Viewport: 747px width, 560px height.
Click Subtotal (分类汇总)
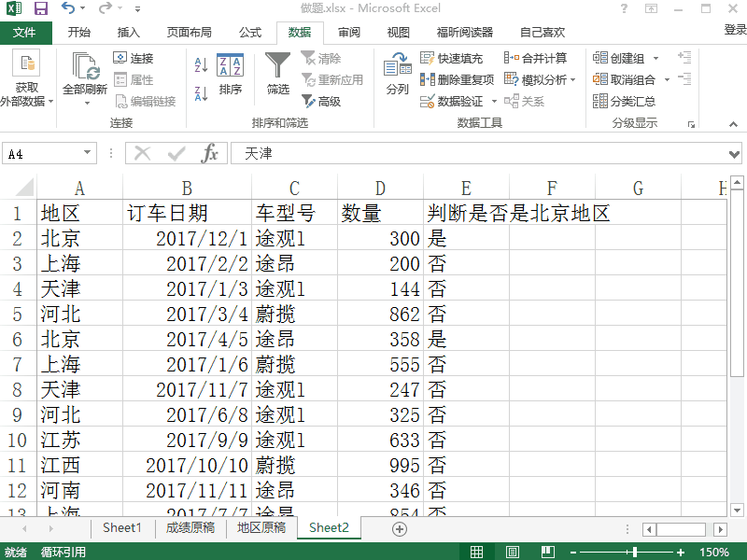(624, 101)
